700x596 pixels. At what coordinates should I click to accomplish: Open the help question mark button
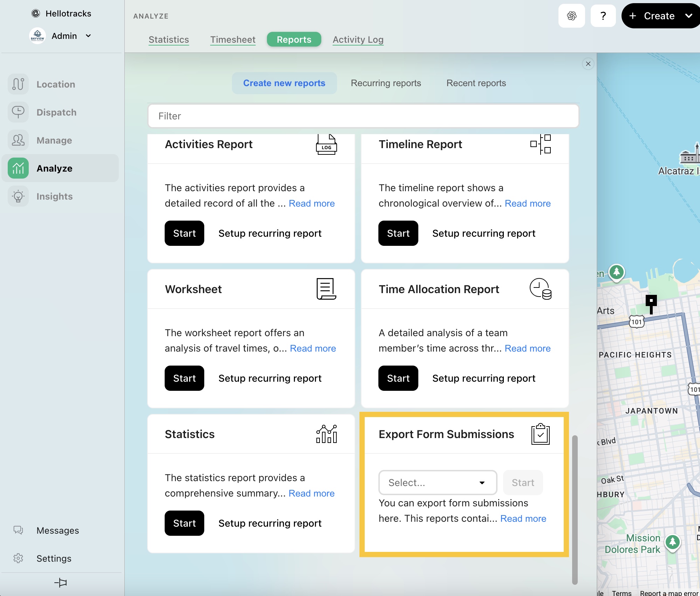pyautogui.click(x=603, y=16)
